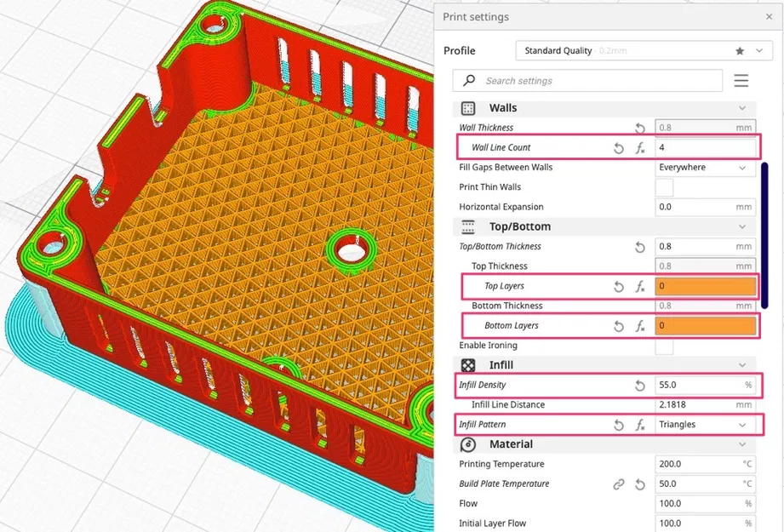Click the Top Thickness field

point(706,266)
